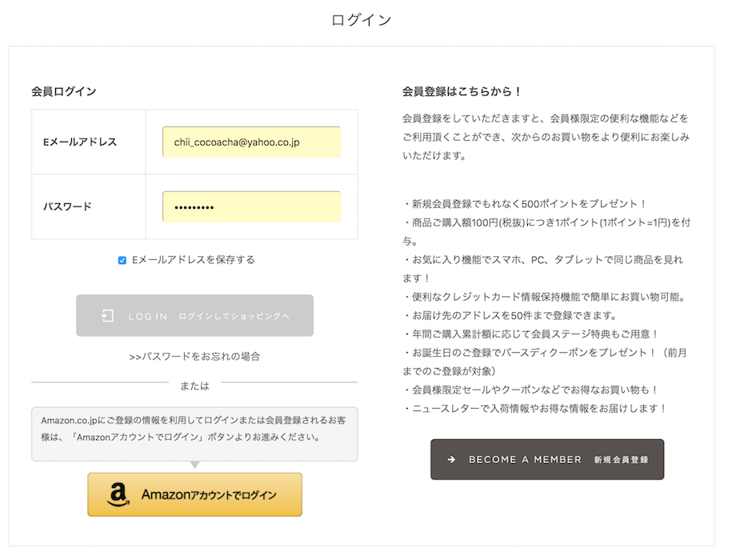Screen dimensions: 732x560
Task: Click the Eメールアドレス field label
Action: pyautogui.click(x=80, y=142)
